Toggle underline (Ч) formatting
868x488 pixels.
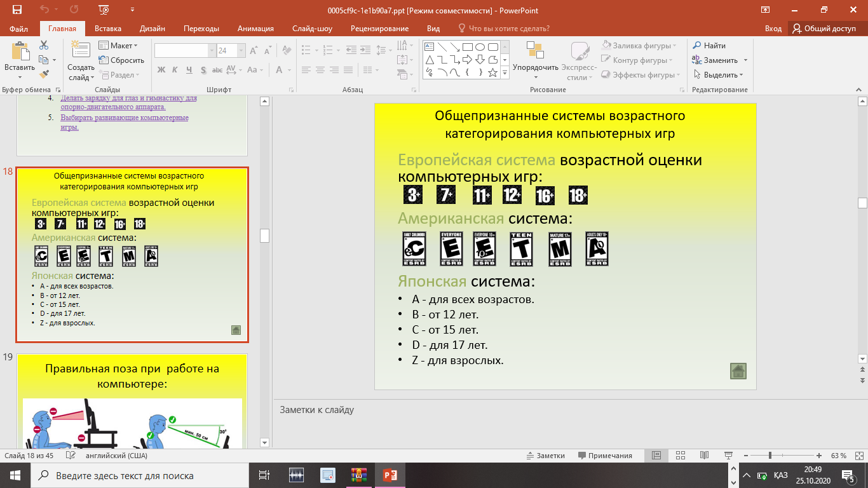tap(189, 70)
